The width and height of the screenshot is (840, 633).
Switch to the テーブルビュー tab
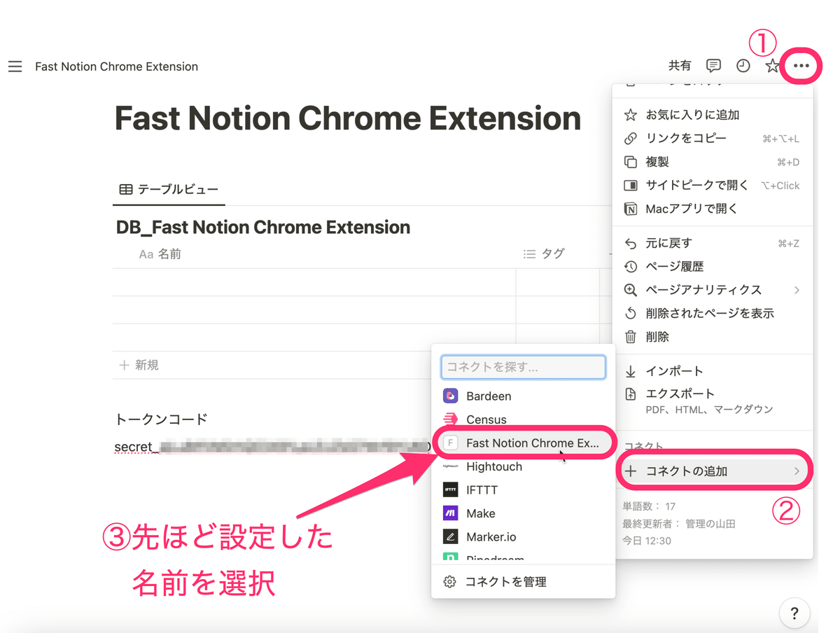point(168,189)
